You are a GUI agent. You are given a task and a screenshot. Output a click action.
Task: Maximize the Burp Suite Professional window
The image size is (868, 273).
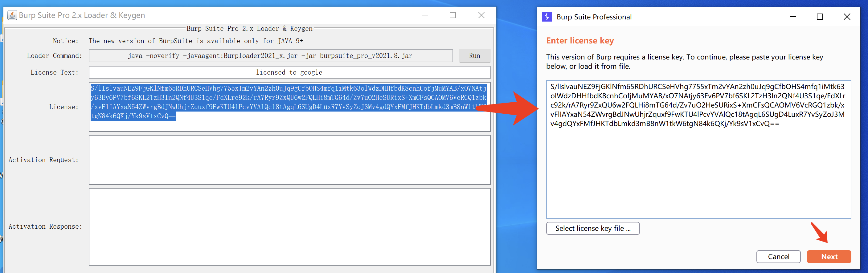(820, 17)
